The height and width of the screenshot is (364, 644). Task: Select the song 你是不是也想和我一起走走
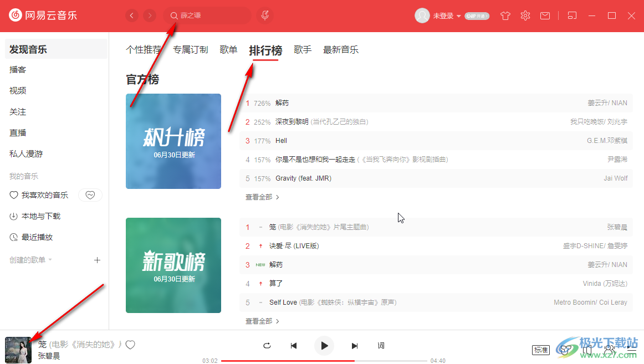point(315,160)
